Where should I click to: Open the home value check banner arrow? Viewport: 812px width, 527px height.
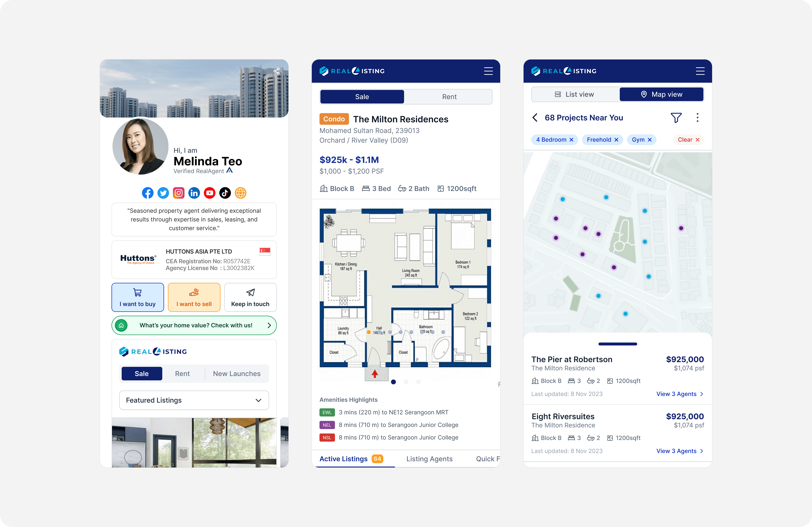(269, 325)
